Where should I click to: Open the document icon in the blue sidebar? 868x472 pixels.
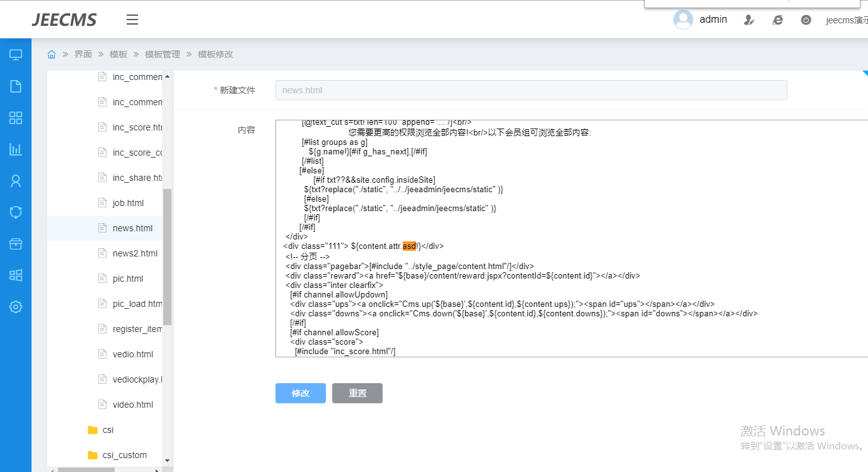[16, 86]
